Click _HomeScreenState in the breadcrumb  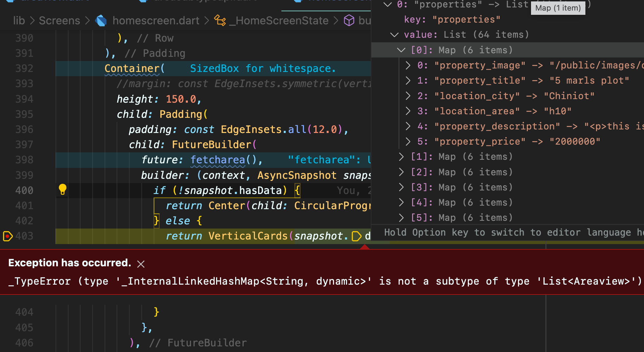279,20
